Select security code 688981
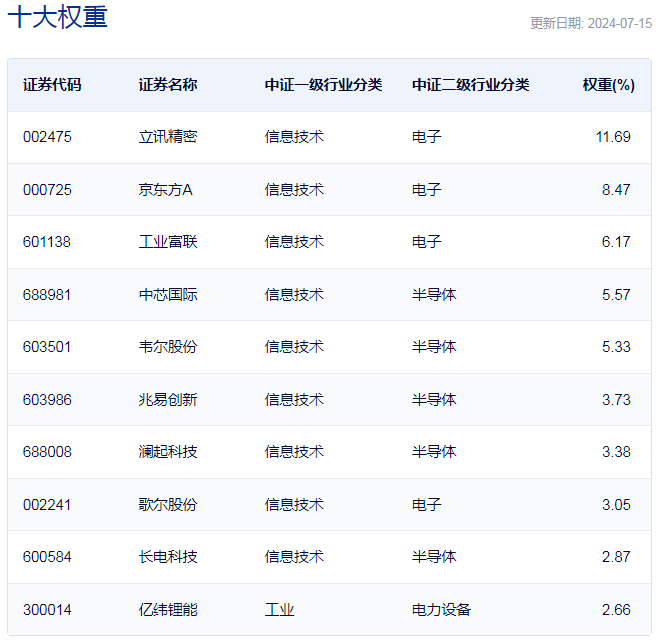The width and height of the screenshot is (660, 644). [47, 295]
